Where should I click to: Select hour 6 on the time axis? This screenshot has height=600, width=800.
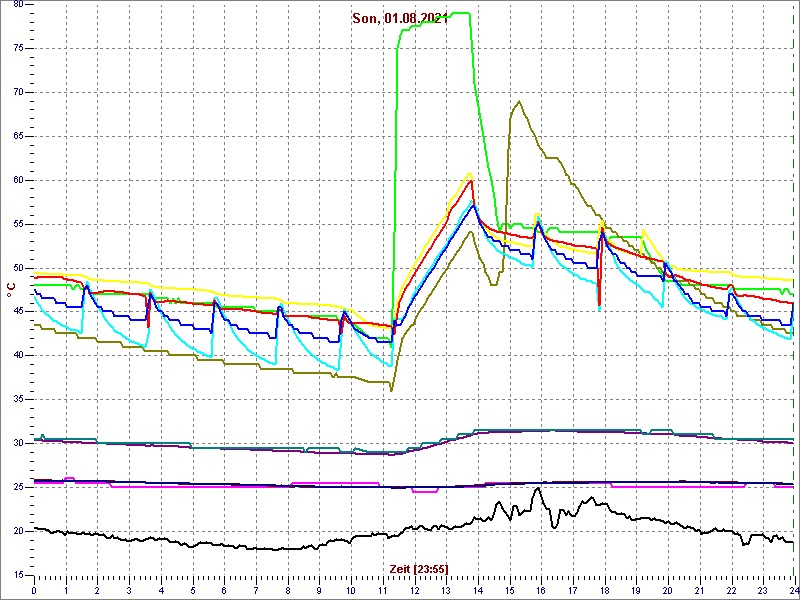pyautogui.click(x=225, y=590)
